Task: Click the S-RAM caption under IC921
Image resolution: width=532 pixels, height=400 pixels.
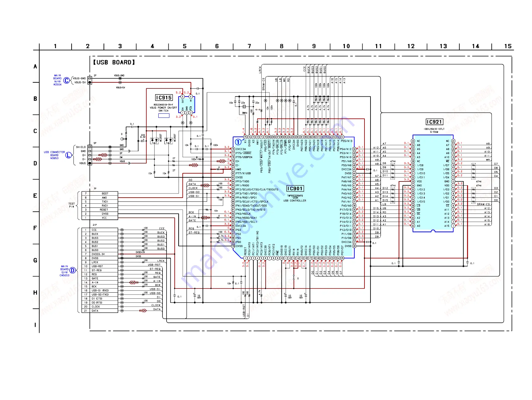Action: pyautogui.click(x=434, y=132)
